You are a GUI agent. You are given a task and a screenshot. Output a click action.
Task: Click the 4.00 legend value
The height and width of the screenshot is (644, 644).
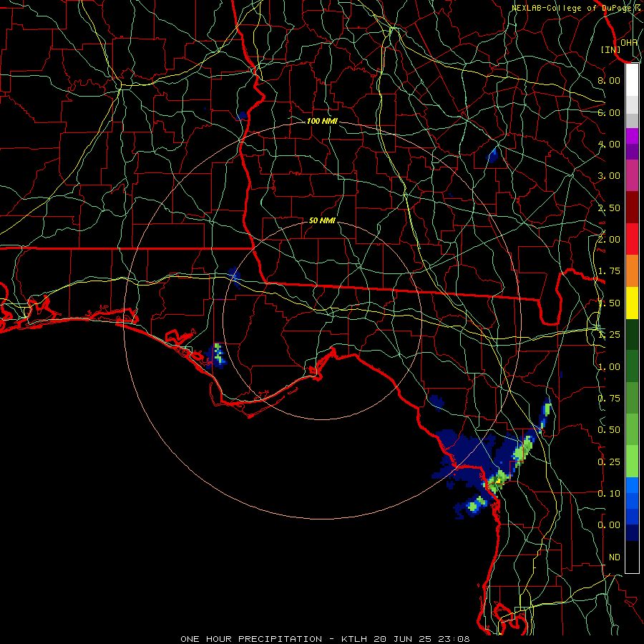click(609, 144)
